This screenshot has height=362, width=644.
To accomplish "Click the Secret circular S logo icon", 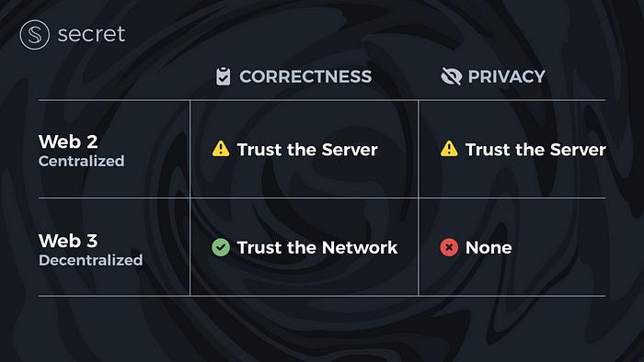I will (x=35, y=35).
